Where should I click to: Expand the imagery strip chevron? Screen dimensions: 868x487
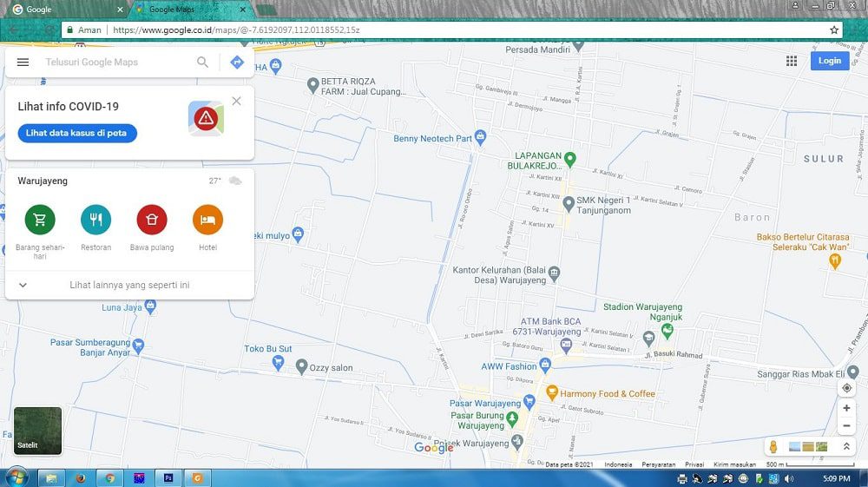[x=846, y=446]
